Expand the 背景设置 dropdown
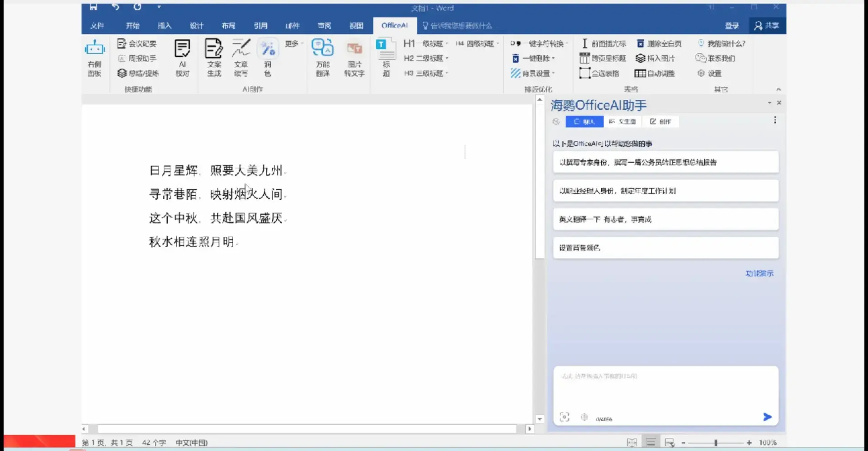The image size is (868, 451). 536,73
